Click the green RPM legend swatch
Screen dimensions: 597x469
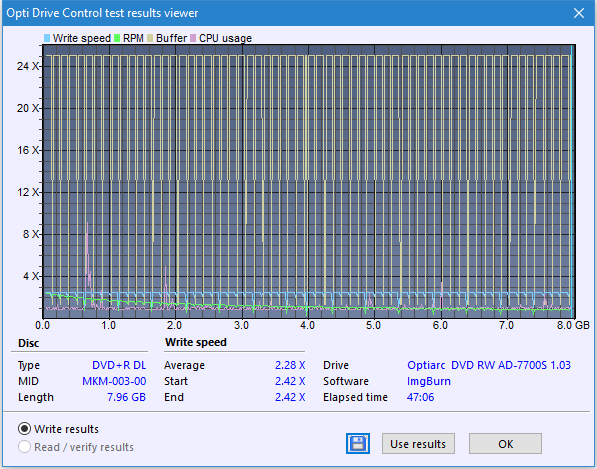tap(117, 38)
